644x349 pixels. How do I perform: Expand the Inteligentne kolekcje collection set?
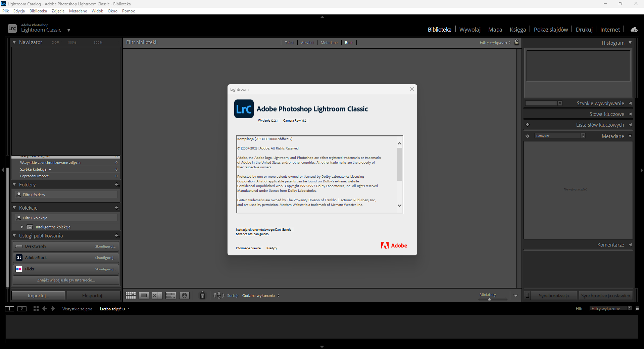click(x=22, y=227)
